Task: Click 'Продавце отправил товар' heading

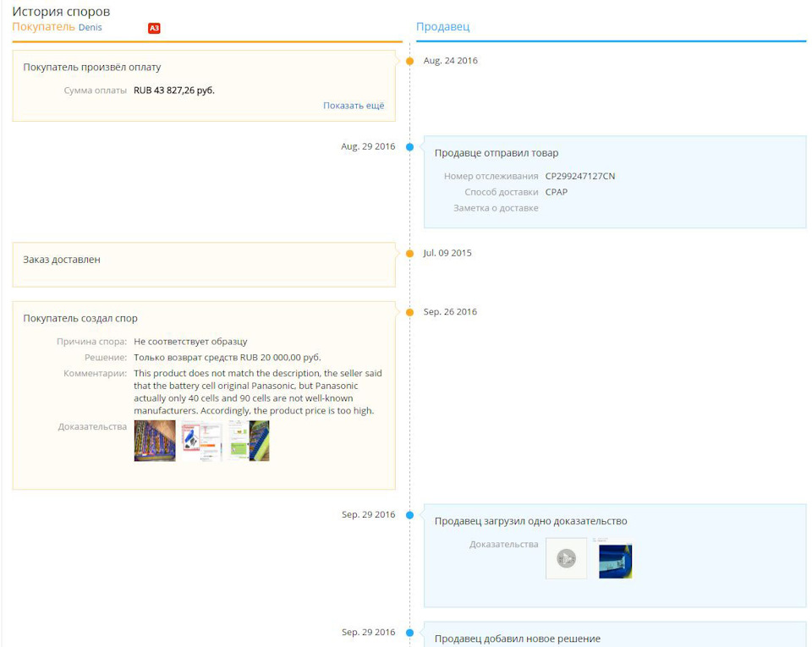Action: pyautogui.click(x=497, y=153)
